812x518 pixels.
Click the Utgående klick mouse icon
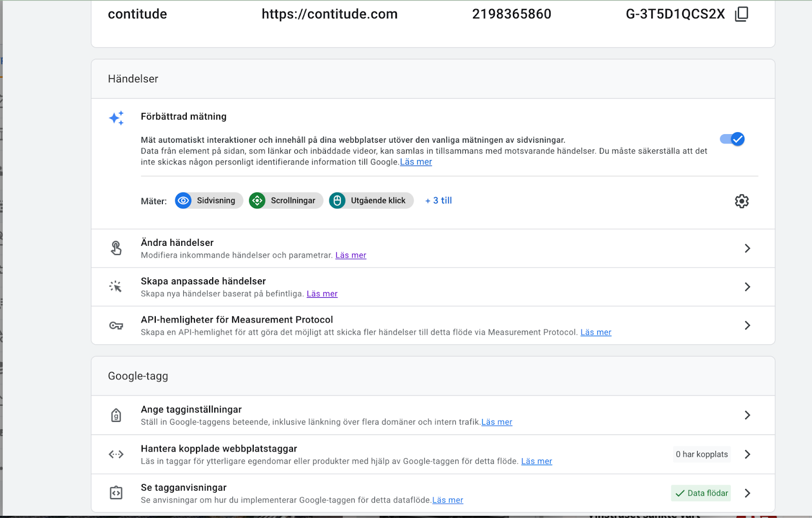coord(337,201)
